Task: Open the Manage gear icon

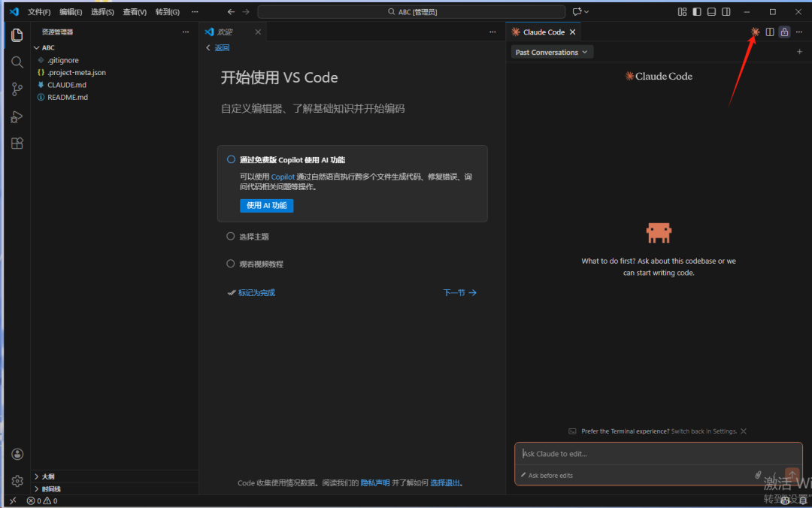Action: click(x=17, y=481)
